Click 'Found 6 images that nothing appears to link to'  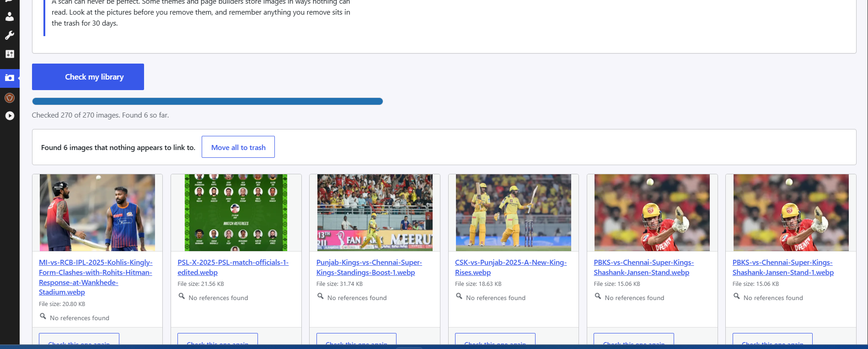(118, 147)
